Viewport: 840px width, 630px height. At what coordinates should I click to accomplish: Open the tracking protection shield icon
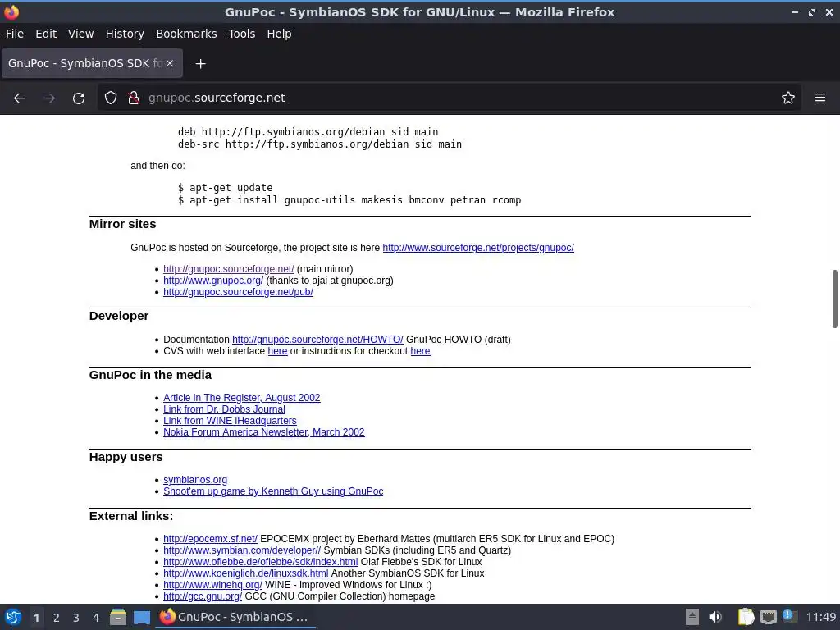[111, 98]
